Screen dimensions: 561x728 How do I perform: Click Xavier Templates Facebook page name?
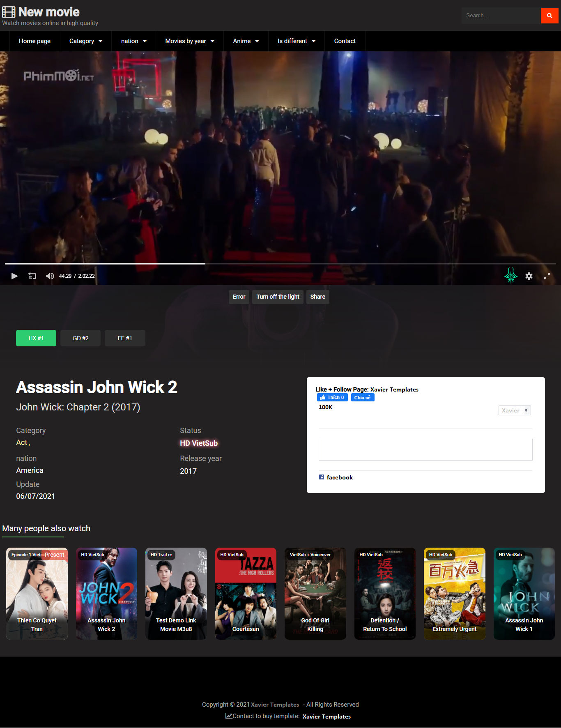[394, 389]
